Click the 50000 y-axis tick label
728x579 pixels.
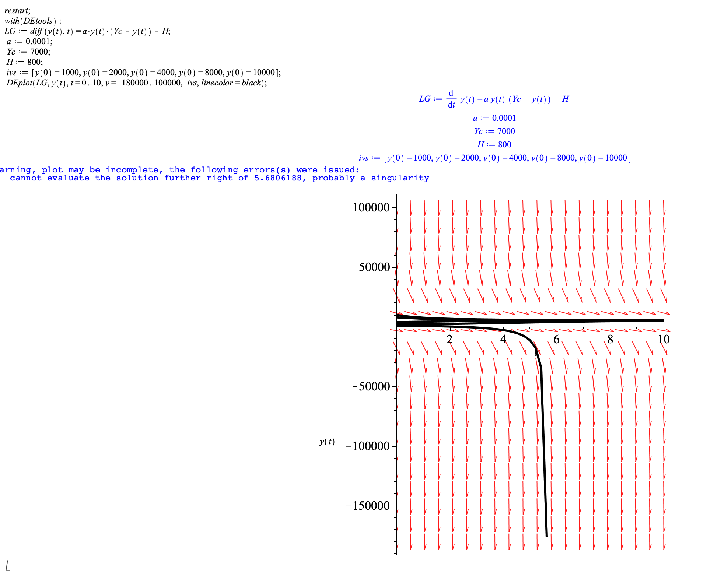click(x=374, y=267)
